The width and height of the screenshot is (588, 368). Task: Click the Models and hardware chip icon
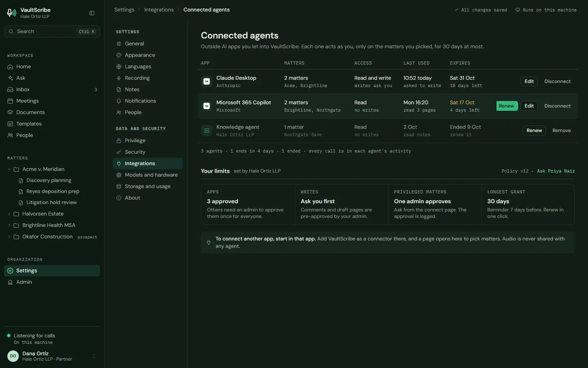(119, 175)
